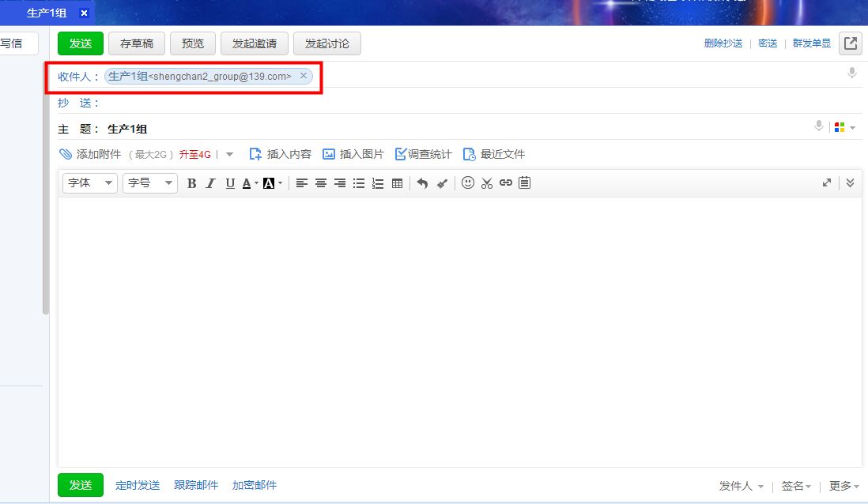Click the scissors screenshot icon
The image size is (868, 504).
click(487, 183)
